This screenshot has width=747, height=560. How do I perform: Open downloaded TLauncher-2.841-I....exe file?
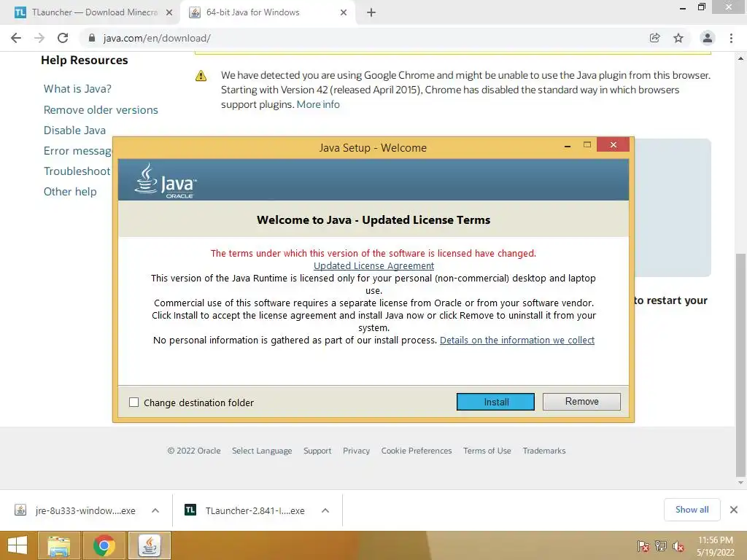tap(245, 510)
